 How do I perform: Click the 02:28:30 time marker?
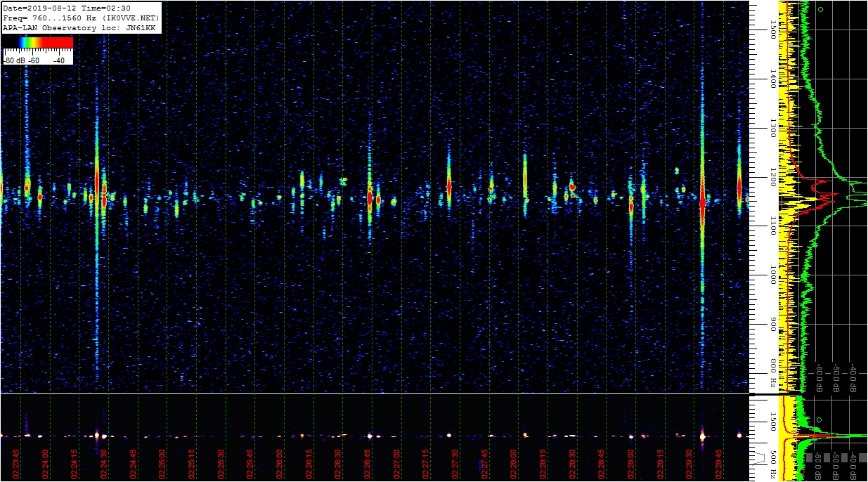573,464
